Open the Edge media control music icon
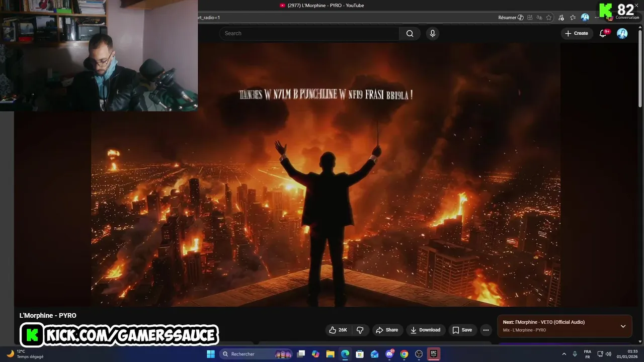This screenshot has width=644, height=362. click(561, 18)
